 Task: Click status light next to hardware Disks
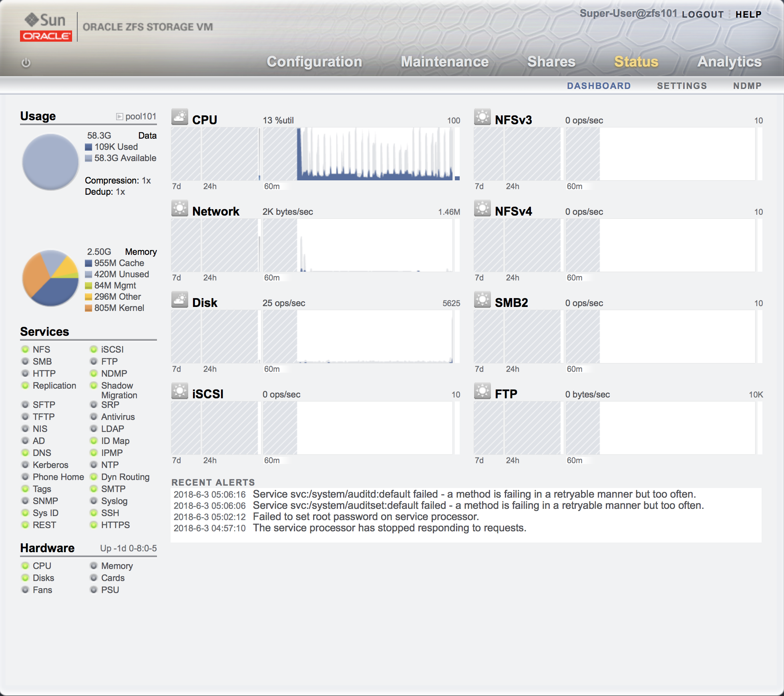[x=25, y=578]
